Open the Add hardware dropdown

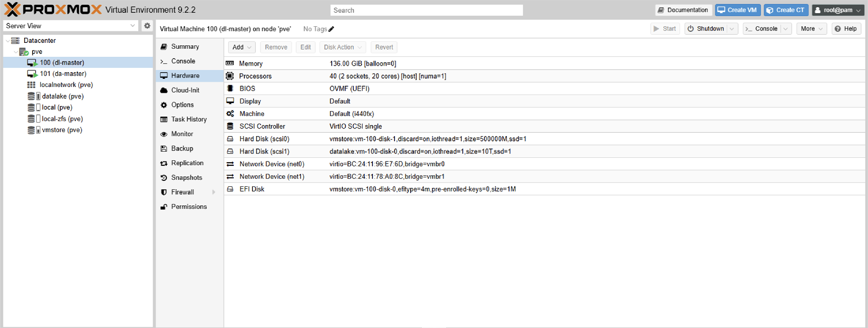(x=242, y=47)
